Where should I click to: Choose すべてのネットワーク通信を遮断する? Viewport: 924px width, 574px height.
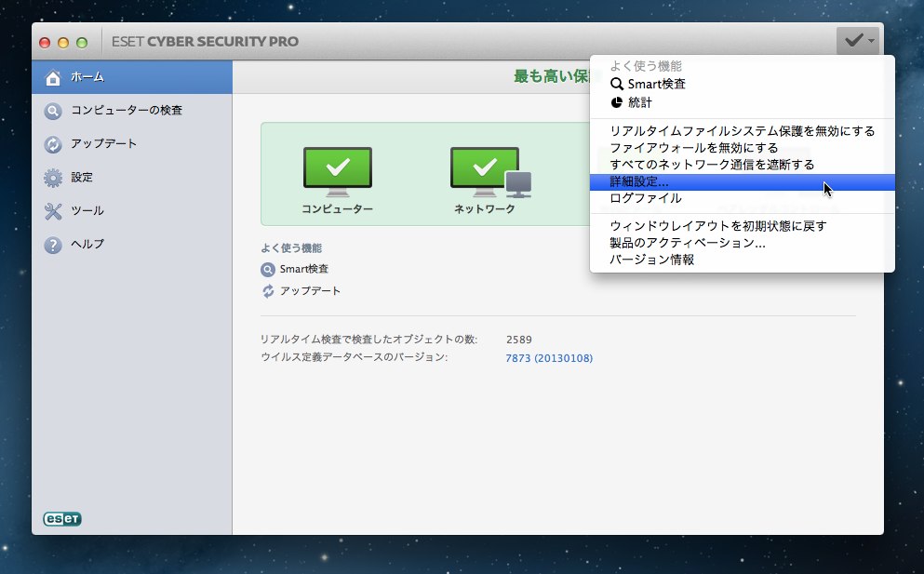(x=742, y=165)
